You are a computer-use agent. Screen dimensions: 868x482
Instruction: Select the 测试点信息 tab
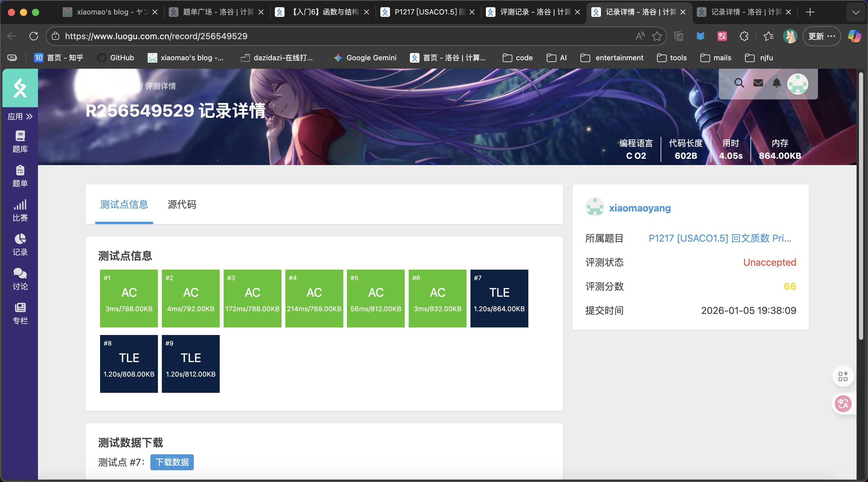[x=124, y=205]
